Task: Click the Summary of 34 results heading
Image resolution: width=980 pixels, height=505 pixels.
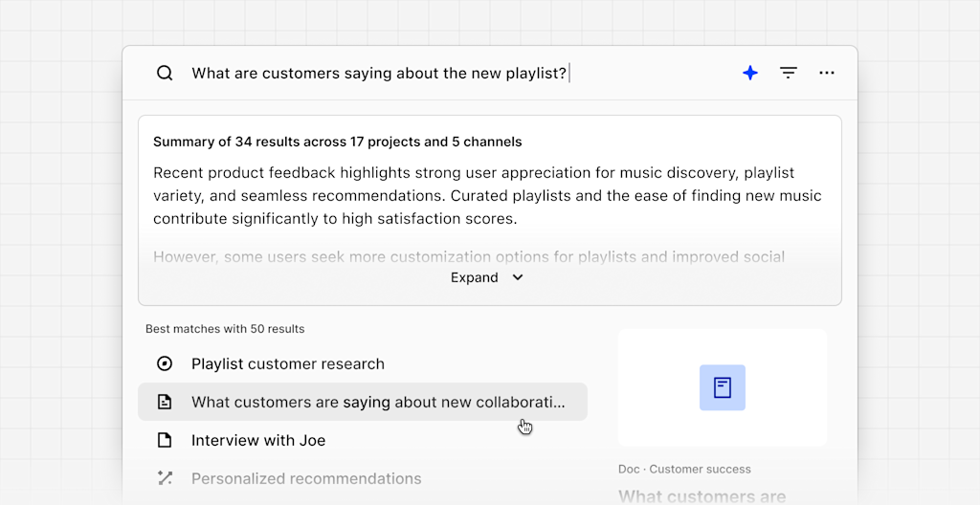Action: click(338, 142)
